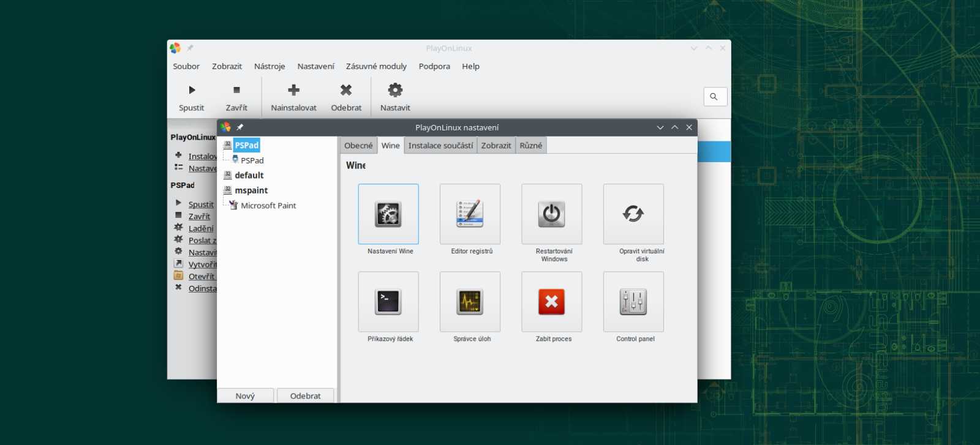Click PSPad shortcut icon under PSPad drive
Screen dimensions: 980x445
pyautogui.click(x=235, y=160)
